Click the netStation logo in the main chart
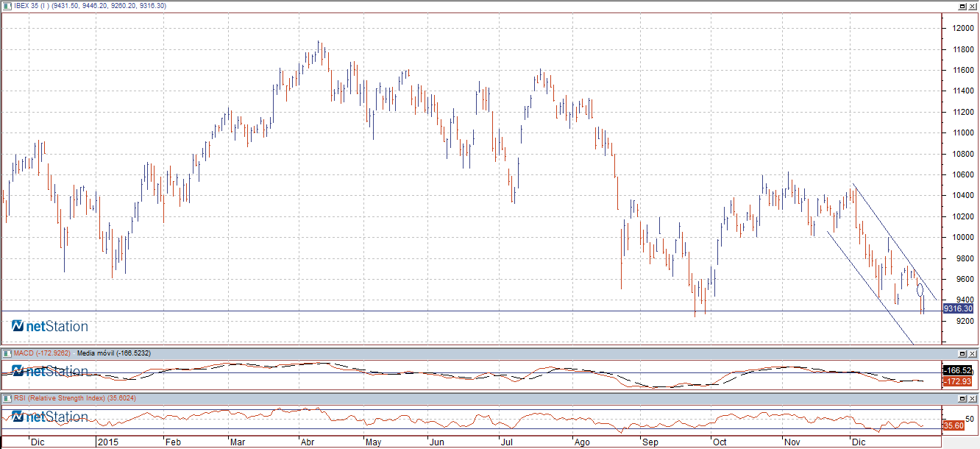 coord(50,326)
